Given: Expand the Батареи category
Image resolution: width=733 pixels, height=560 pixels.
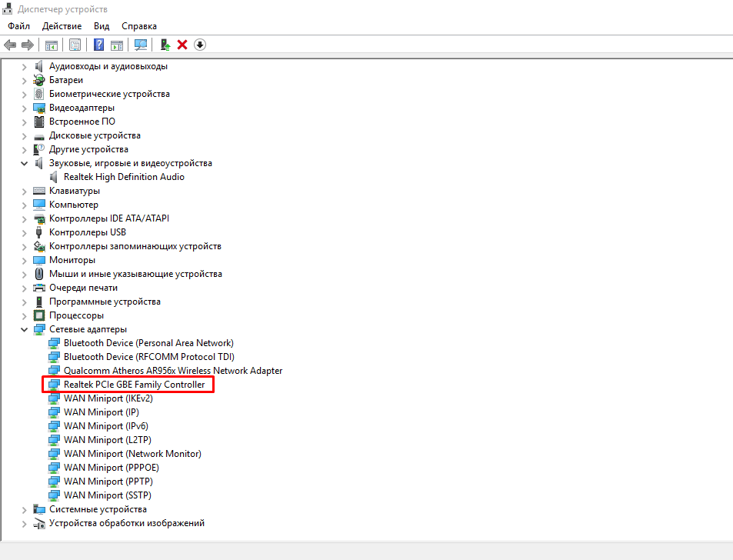Looking at the screenshot, I should [x=25, y=81].
